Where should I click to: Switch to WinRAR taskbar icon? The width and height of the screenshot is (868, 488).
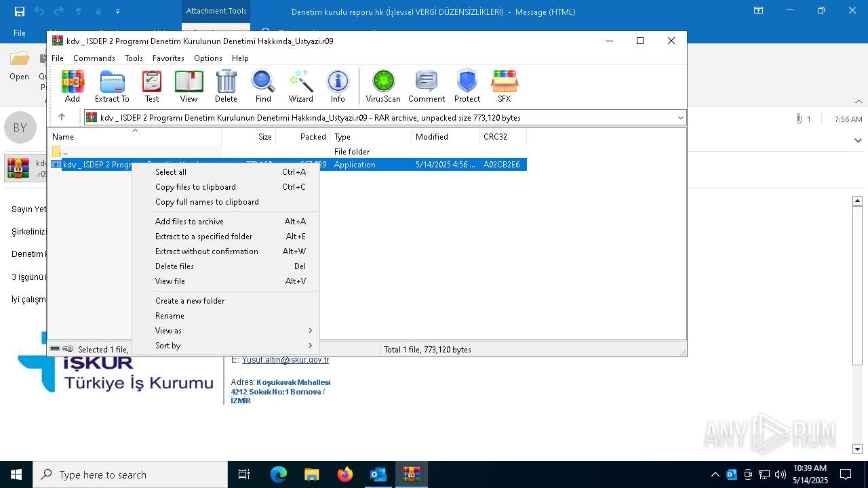tap(412, 474)
